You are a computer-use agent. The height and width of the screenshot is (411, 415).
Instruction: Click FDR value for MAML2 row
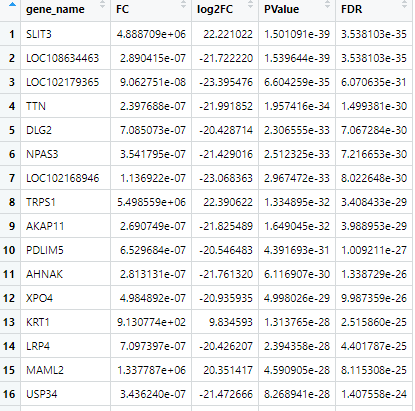(374, 370)
